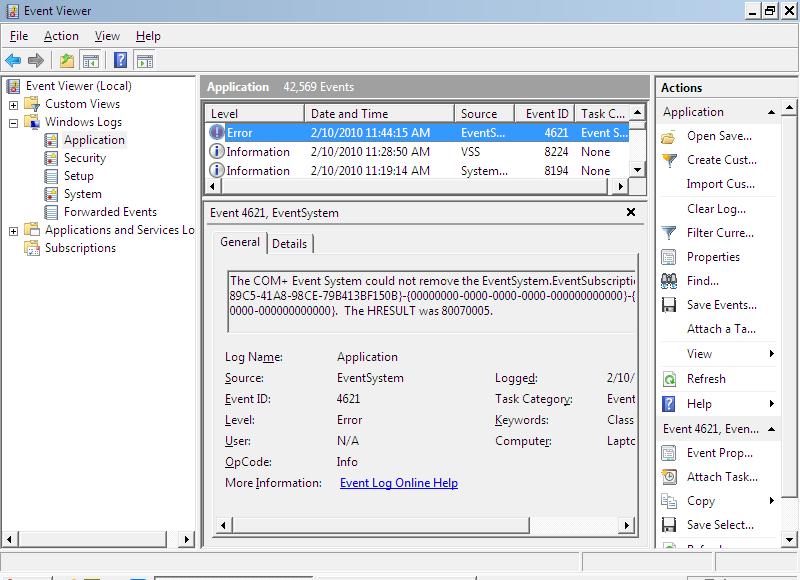Screen dimensions: 800x580
Task: Select Event Viewer (Local) root node
Action: (78, 86)
